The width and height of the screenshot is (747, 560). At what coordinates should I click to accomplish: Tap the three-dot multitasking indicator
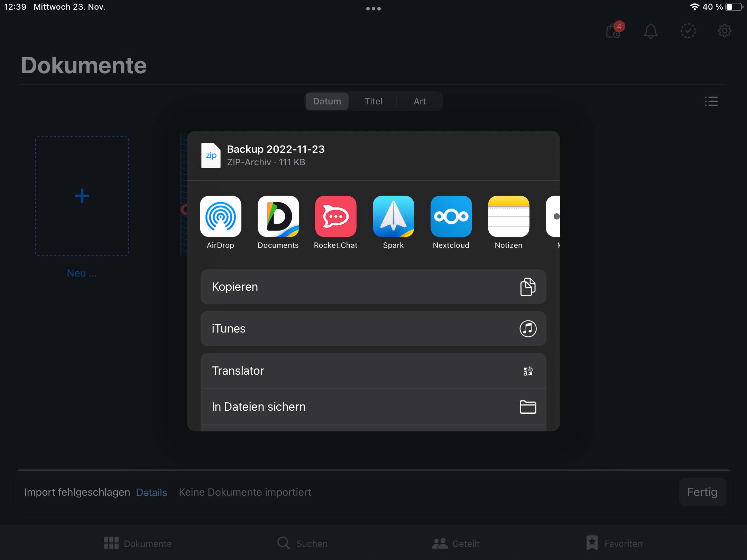tap(373, 9)
